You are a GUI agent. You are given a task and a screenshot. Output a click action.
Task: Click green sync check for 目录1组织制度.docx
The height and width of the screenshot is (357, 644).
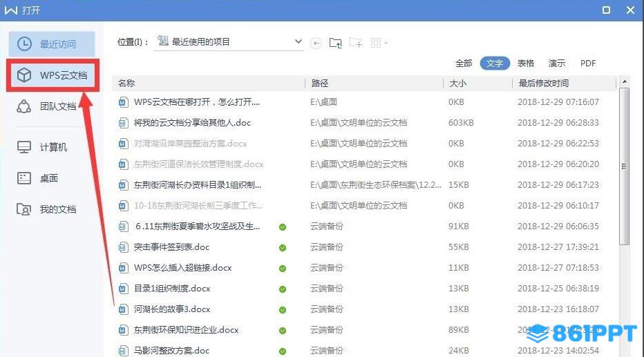pyautogui.click(x=283, y=289)
